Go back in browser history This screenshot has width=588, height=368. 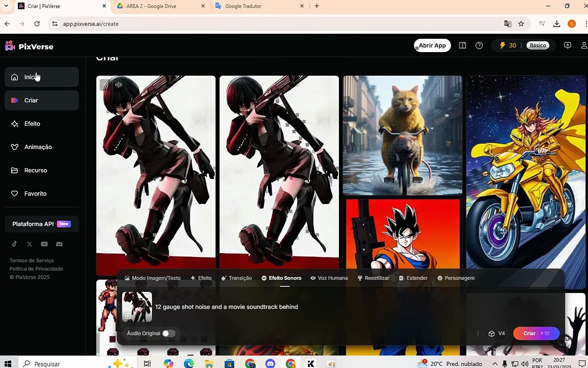coord(7,24)
